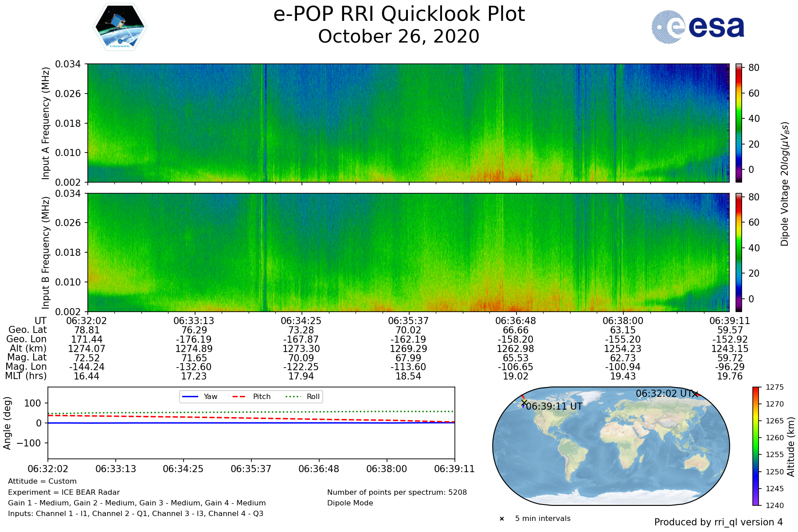Click 'Number of points per spectrum: 5208'
Screen dimensions: 798x532
click(x=397, y=492)
